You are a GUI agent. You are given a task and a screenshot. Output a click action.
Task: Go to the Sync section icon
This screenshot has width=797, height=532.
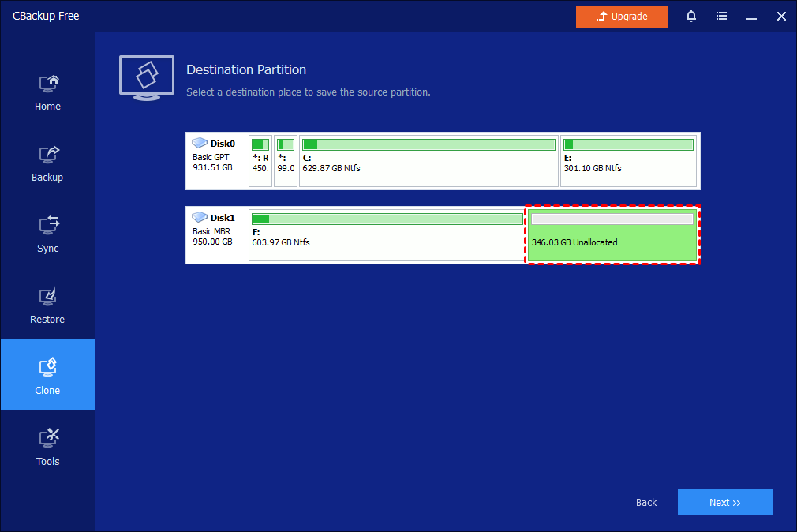point(47,226)
